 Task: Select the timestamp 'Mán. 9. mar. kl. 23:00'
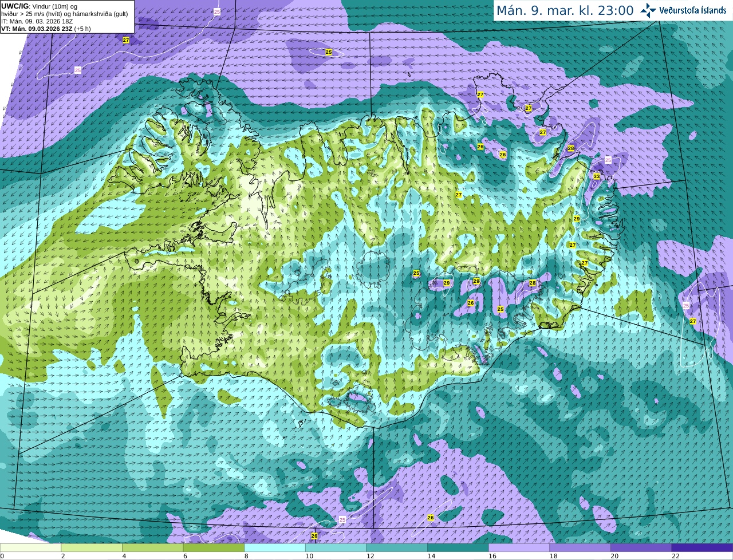pos(565,10)
